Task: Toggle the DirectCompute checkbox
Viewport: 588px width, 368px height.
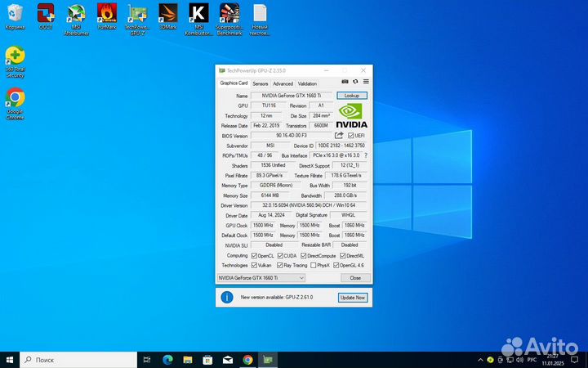Action: coord(303,255)
